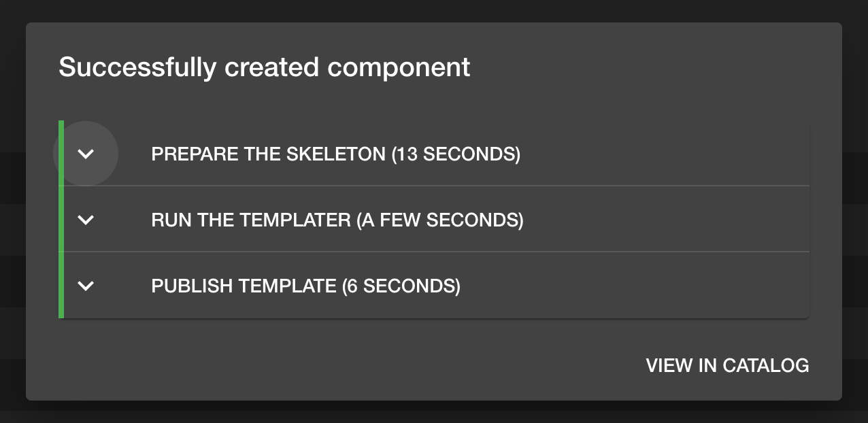Expand the Publish Template chevron
Viewport: 868px width, 423px height.
coord(86,286)
